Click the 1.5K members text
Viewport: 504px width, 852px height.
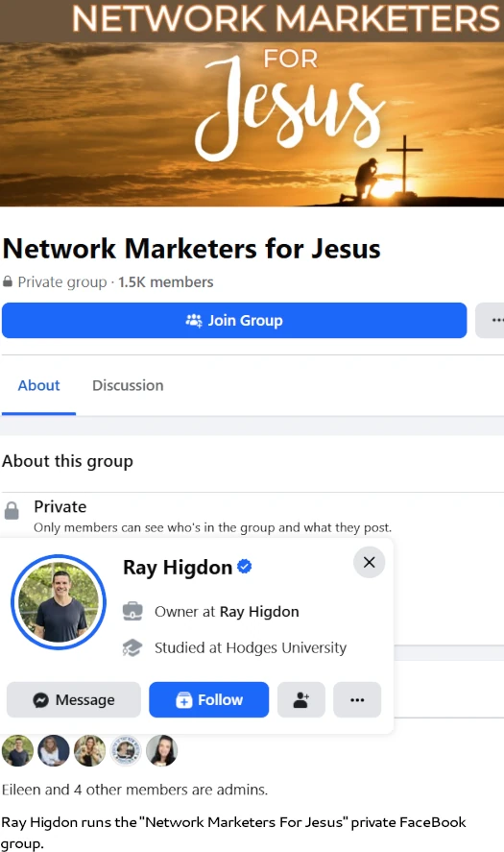tap(166, 282)
